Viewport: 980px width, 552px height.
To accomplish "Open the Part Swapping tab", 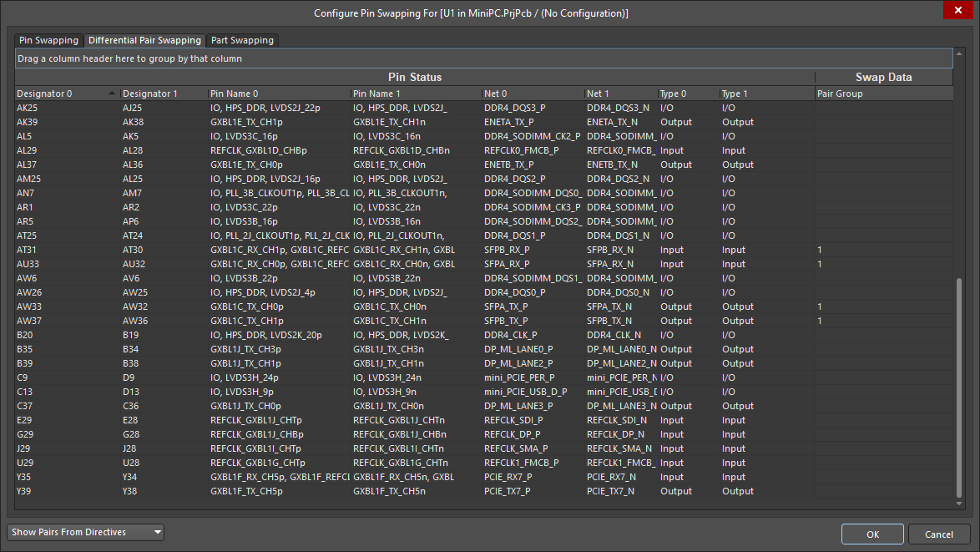I will (242, 39).
